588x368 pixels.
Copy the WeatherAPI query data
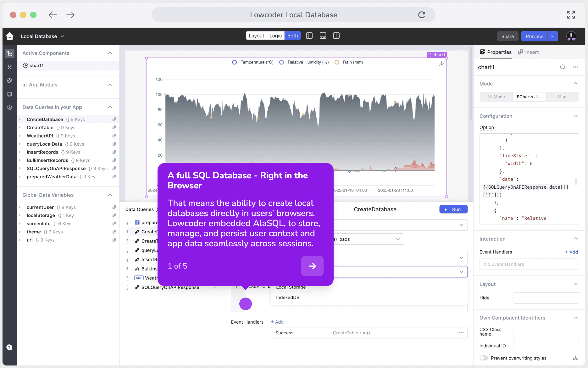[114, 136]
